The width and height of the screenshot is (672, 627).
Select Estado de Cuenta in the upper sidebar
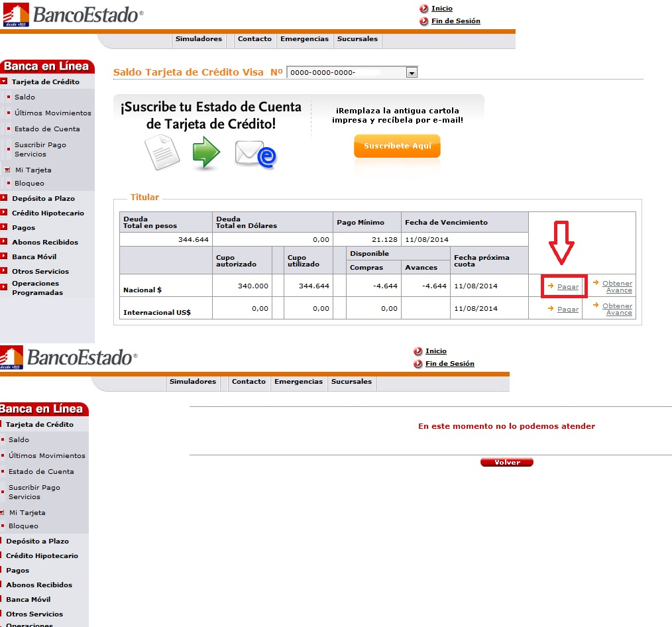47,129
